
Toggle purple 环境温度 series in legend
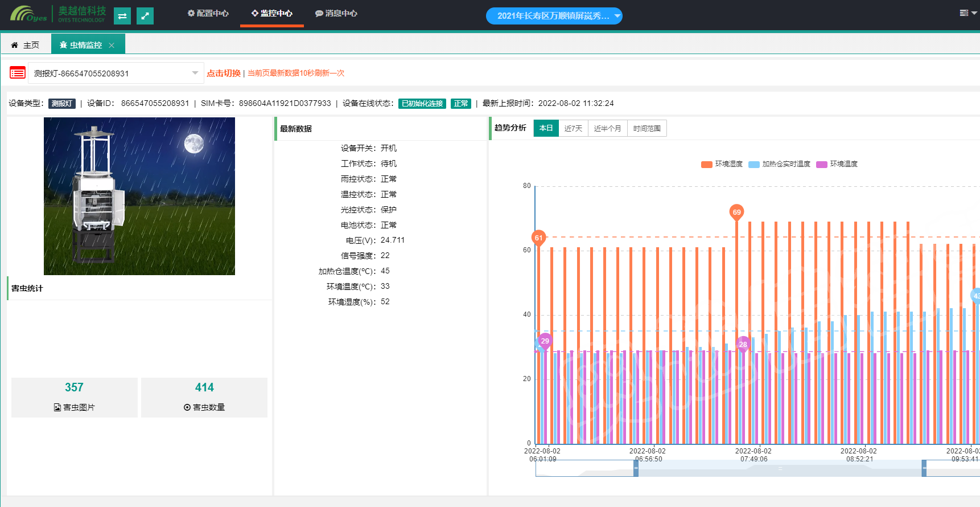point(837,164)
